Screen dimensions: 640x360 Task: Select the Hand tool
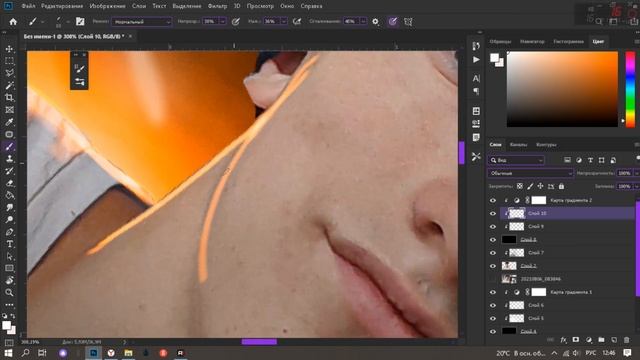point(9,280)
